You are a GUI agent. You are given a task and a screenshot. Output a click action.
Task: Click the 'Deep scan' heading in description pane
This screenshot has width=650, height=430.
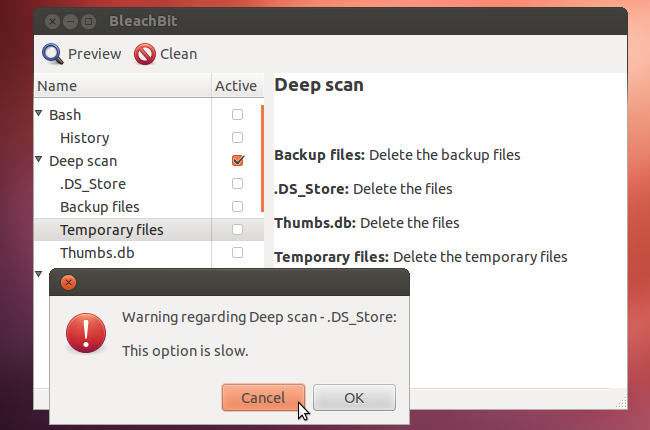pos(319,85)
